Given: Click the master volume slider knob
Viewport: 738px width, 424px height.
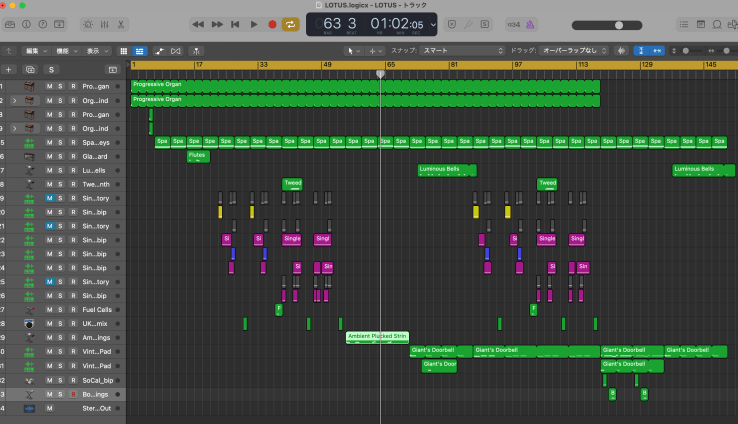Looking at the screenshot, I should 619,25.
